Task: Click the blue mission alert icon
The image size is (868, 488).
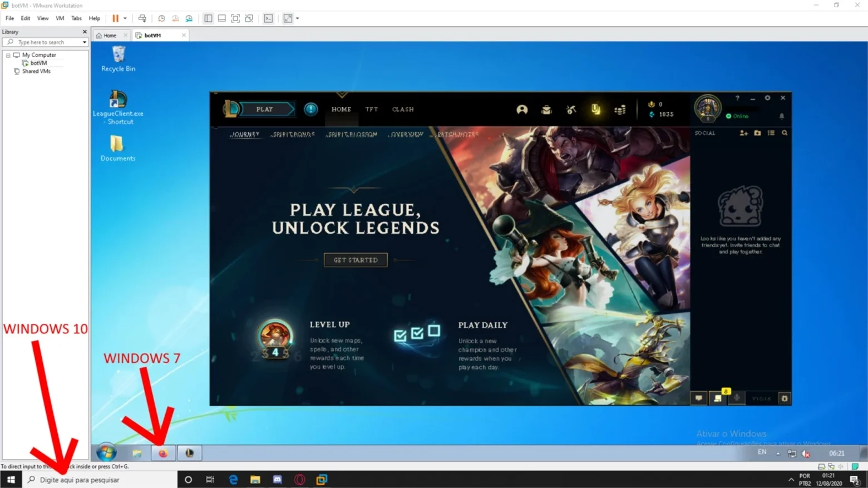Action: [310, 109]
